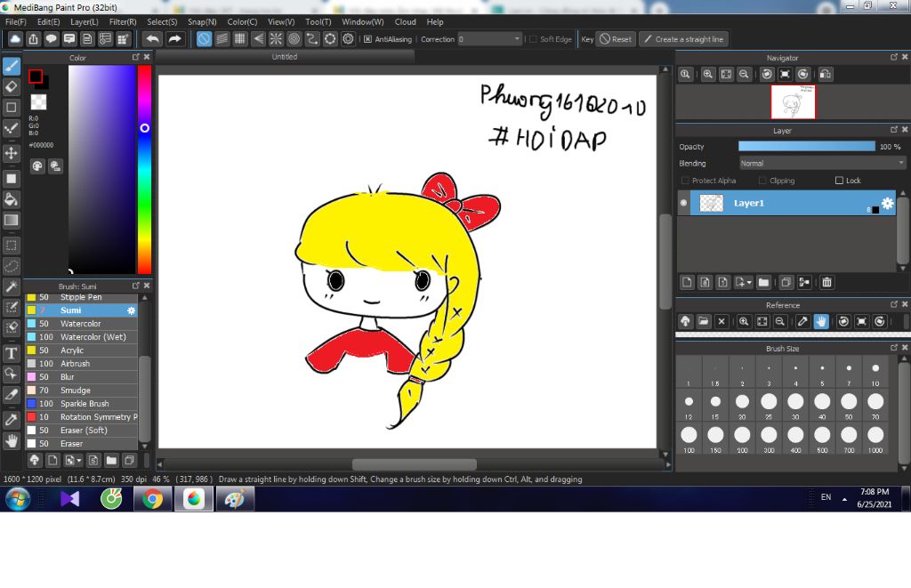911x588 pixels.
Task: Click the Navigator preview thumbnail
Action: click(793, 102)
